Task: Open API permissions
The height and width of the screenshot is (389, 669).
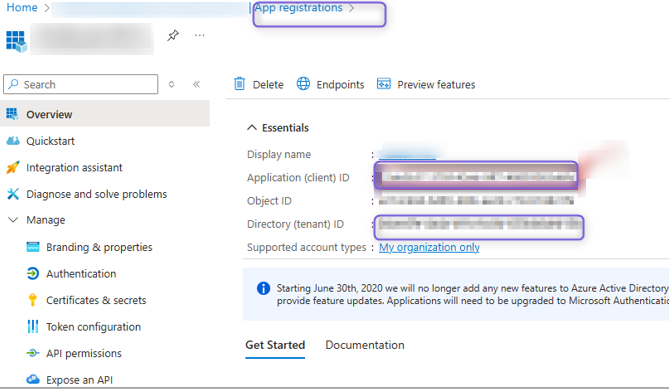Action: (x=84, y=353)
